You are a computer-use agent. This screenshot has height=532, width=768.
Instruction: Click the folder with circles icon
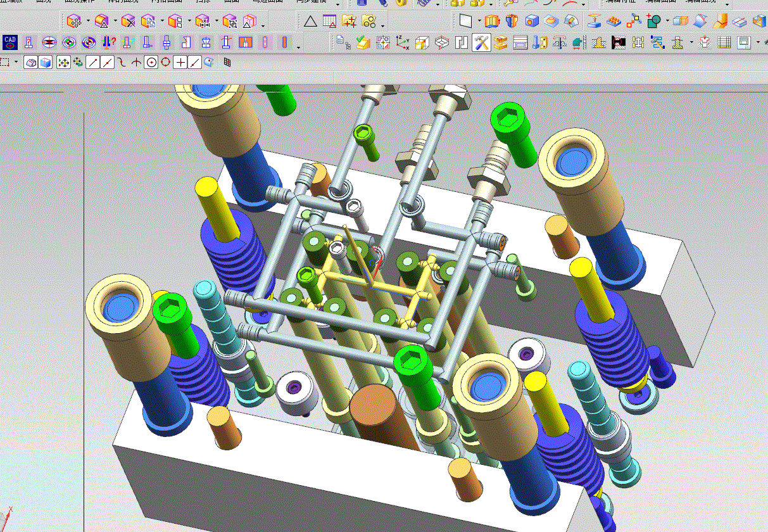pos(368,22)
